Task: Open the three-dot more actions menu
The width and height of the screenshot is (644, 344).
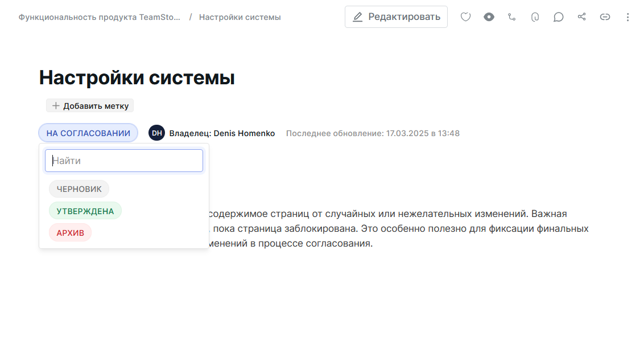Action: pos(628,17)
